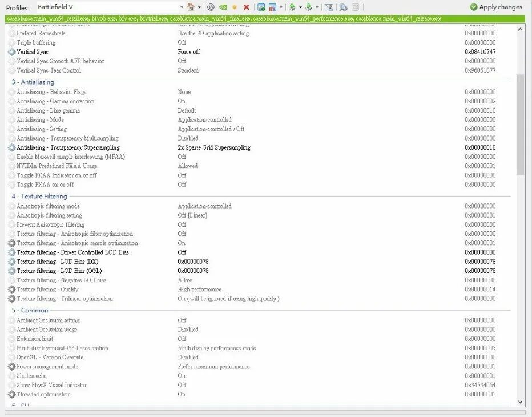Select NVIDIA Predefined FXAA Usage row
The width and height of the screenshot is (532, 417).
pyautogui.click(x=260, y=166)
